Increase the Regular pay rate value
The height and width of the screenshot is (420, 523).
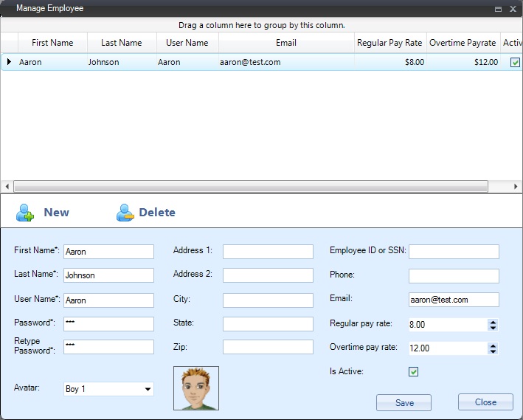[x=493, y=322]
